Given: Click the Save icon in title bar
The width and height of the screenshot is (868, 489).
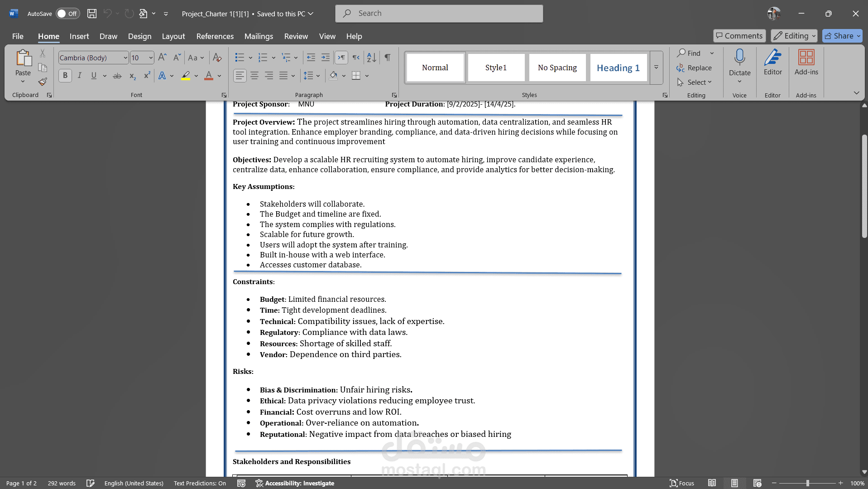Looking at the screenshot, I should click(x=92, y=14).
